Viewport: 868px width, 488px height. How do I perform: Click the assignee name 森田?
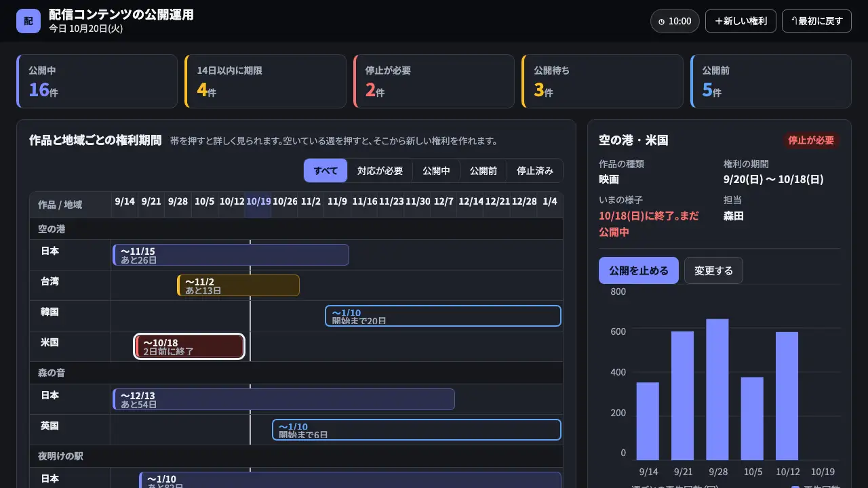click(x=734, y=216)
